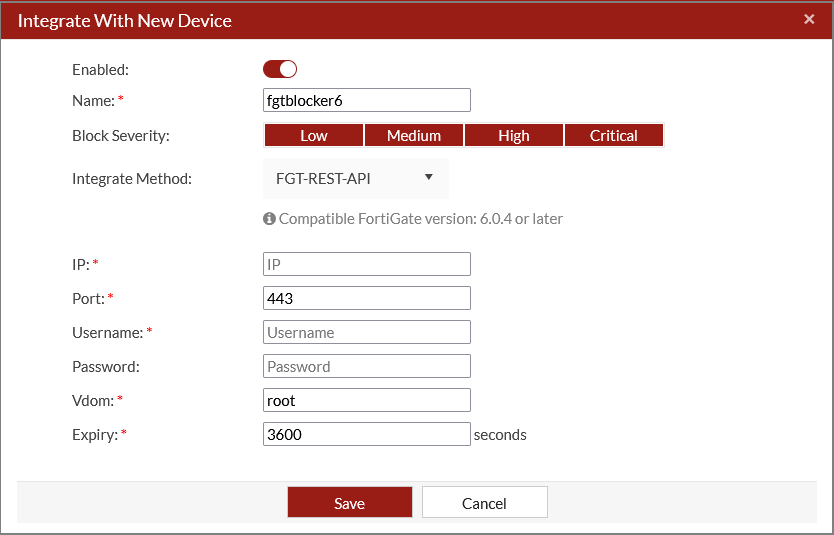Click the Vdom field containing root
The width and height of the screenshot is (834, 535).
(x=366, y=400)
